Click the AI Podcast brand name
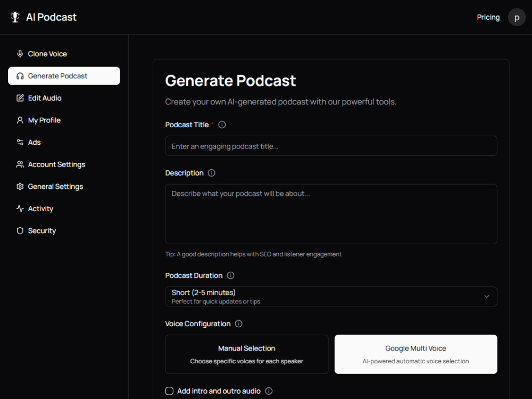 pos(51,17)
